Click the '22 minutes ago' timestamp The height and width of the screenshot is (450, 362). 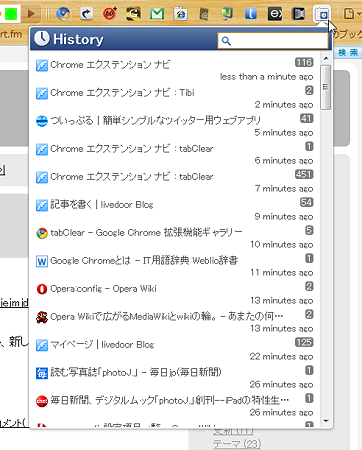tap(281, 357)
